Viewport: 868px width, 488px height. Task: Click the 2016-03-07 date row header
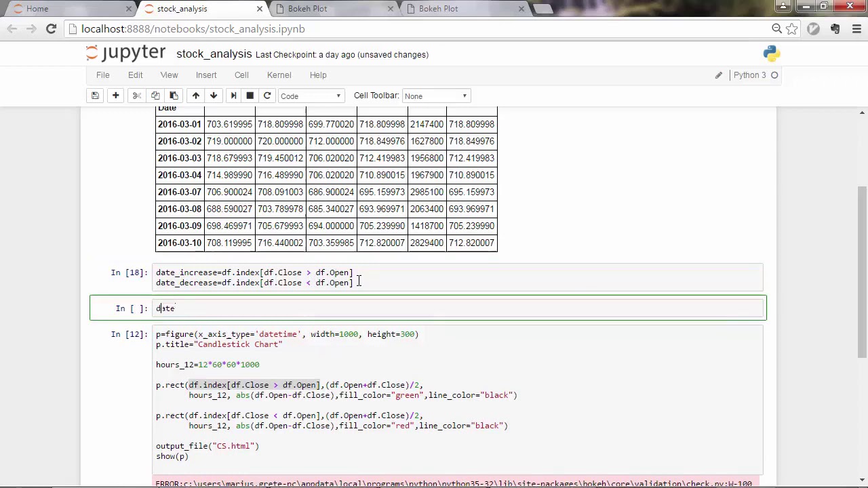[180, 192]
